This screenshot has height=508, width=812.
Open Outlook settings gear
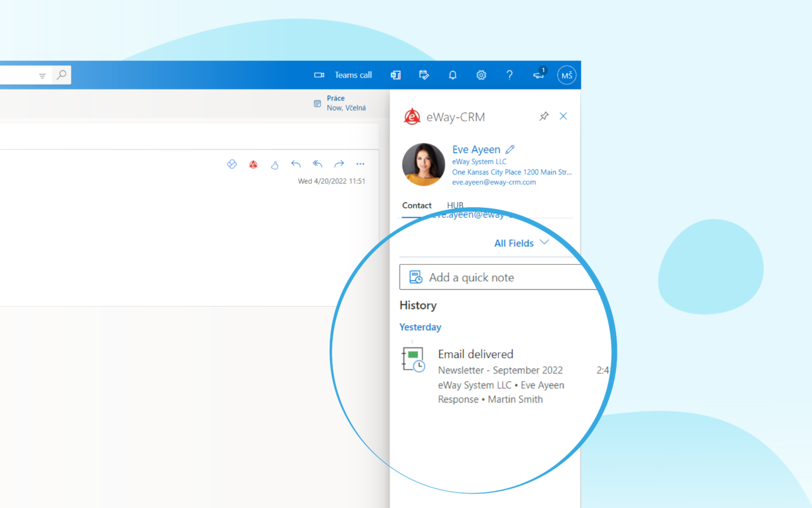[x=481, y=75]
